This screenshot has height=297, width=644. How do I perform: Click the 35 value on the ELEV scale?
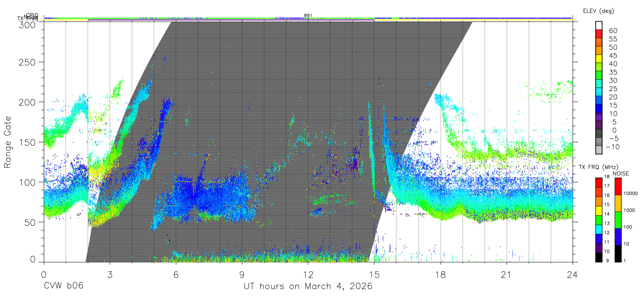tap(613, 72)
